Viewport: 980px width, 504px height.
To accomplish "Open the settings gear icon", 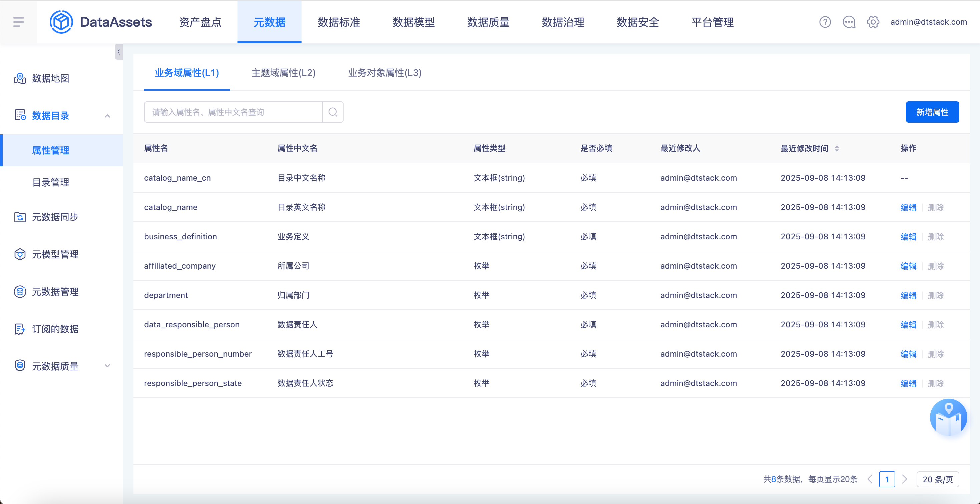I will click(873, 22).
